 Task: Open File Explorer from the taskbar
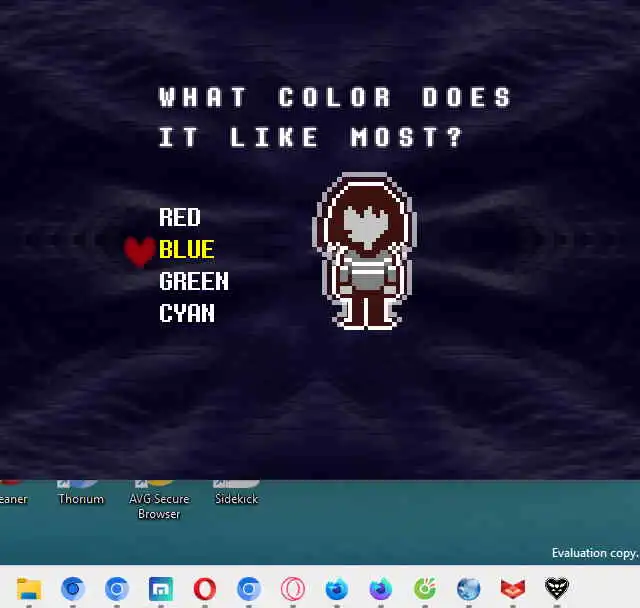click(29, 589)
